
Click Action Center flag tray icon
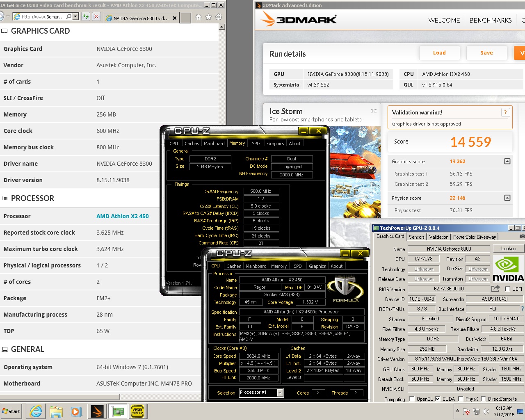tap(466, 411)
